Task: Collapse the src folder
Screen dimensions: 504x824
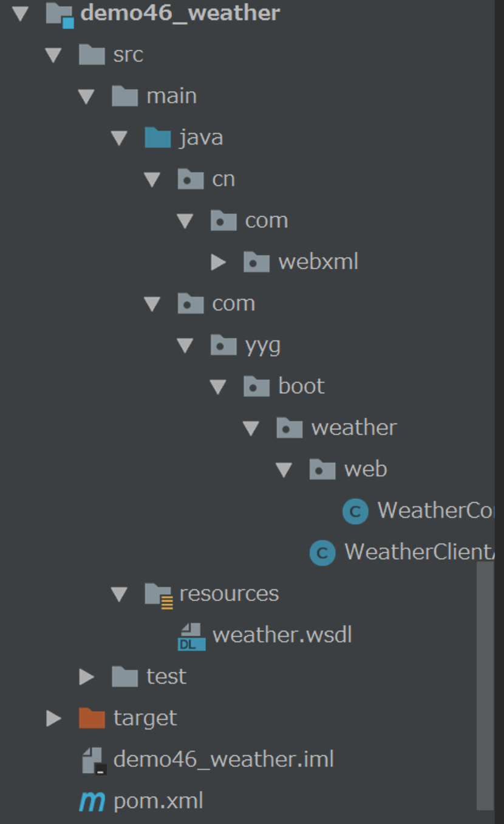Action: tap(53, 56)
